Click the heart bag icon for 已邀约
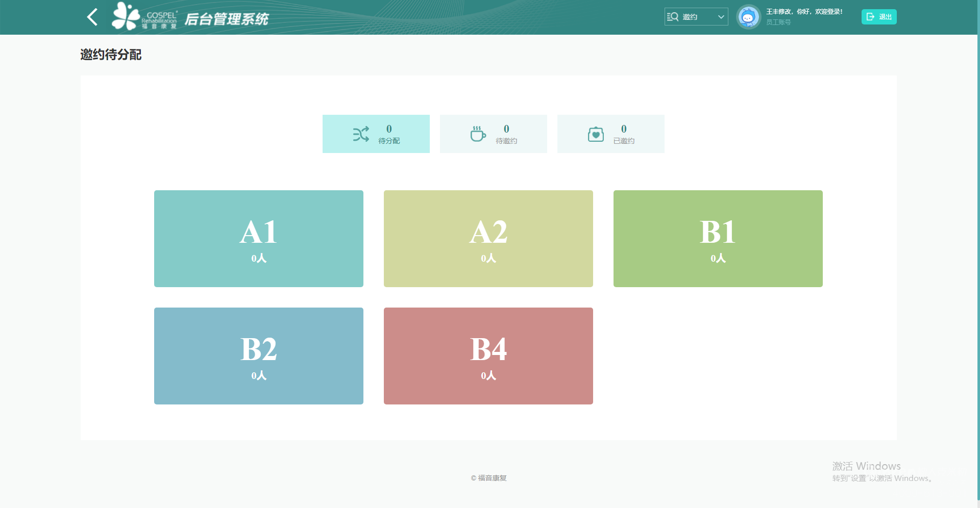This screenshot has width=980, height=508. (x=596, y=134)
